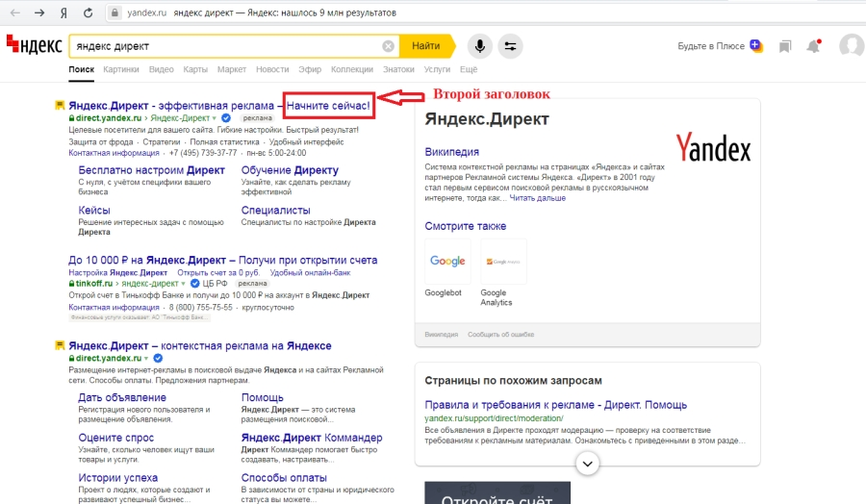Click Удобный онлайн-банк link

310,273
